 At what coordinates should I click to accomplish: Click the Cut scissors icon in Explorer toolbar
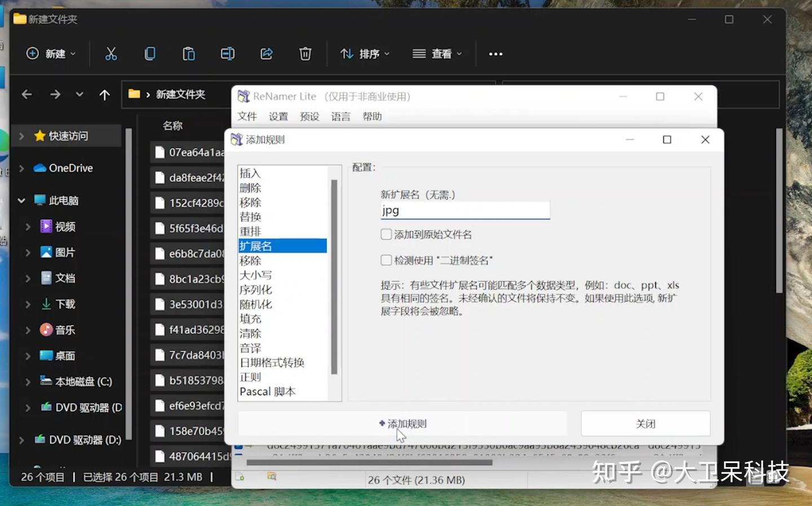tap(111, 54)
